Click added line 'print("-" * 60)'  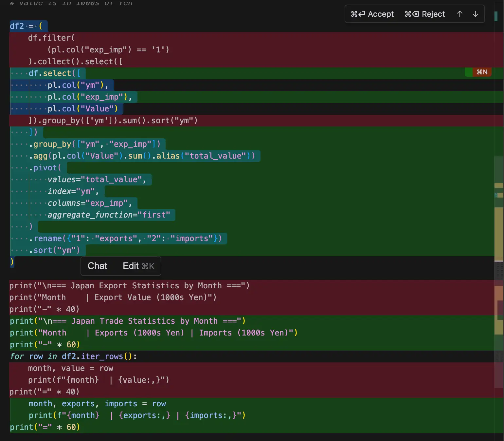[45, 345]
